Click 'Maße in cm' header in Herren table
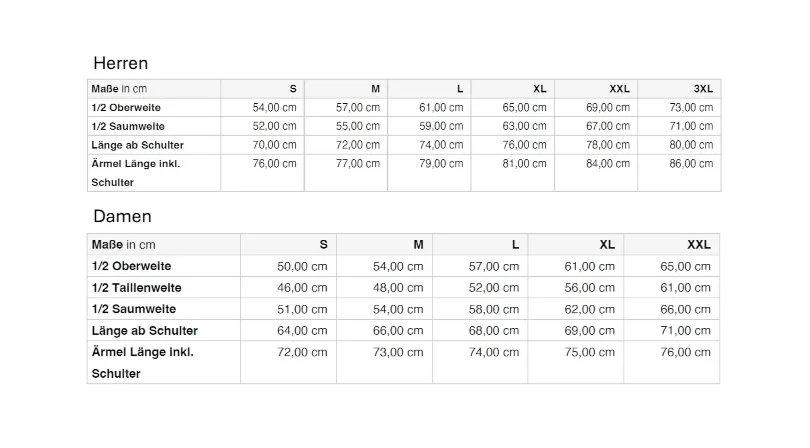This screenshot has height=448, width=810. tap(119, 89)
